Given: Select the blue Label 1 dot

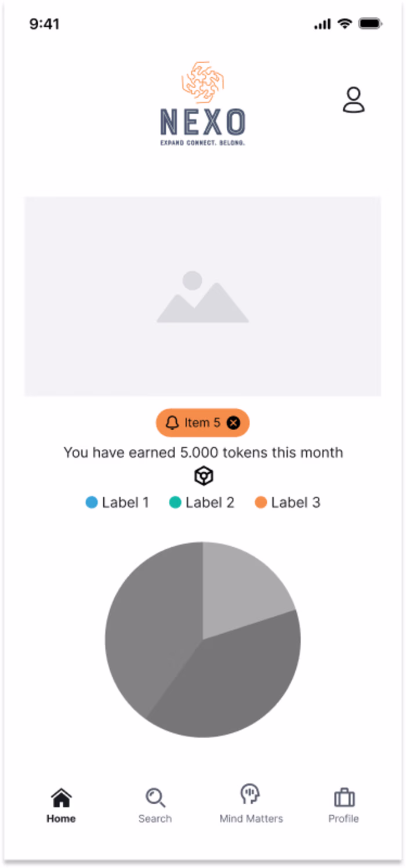Looking at the screenshot, I should pyautogui.click(x=92, y=503).
